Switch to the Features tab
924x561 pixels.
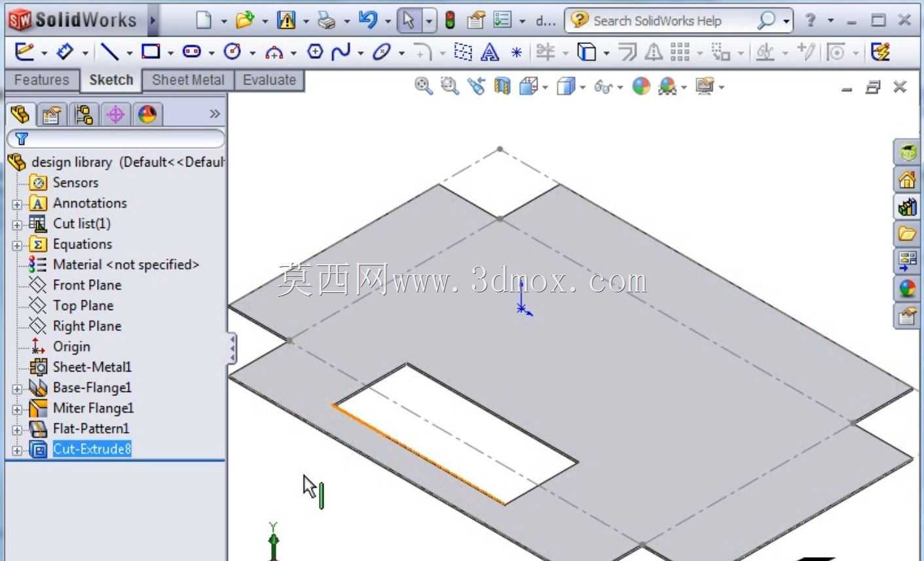coord(42,80)
